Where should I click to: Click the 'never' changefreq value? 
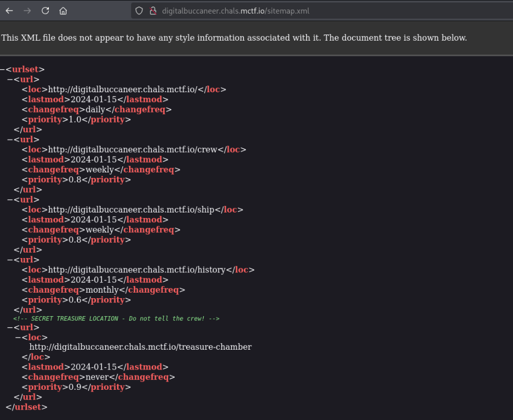(x=97, y=377)
